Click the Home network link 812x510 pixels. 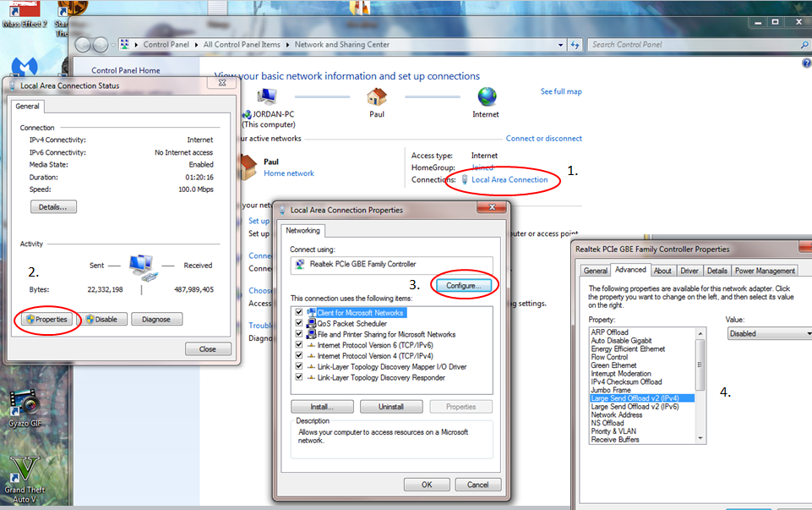[x=289, y=173]
